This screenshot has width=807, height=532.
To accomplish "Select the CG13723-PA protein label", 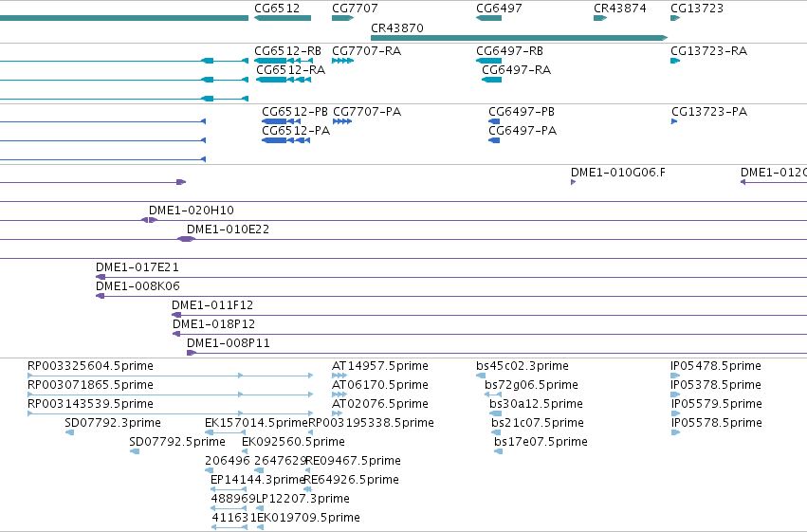I will [x=709, y=112].
